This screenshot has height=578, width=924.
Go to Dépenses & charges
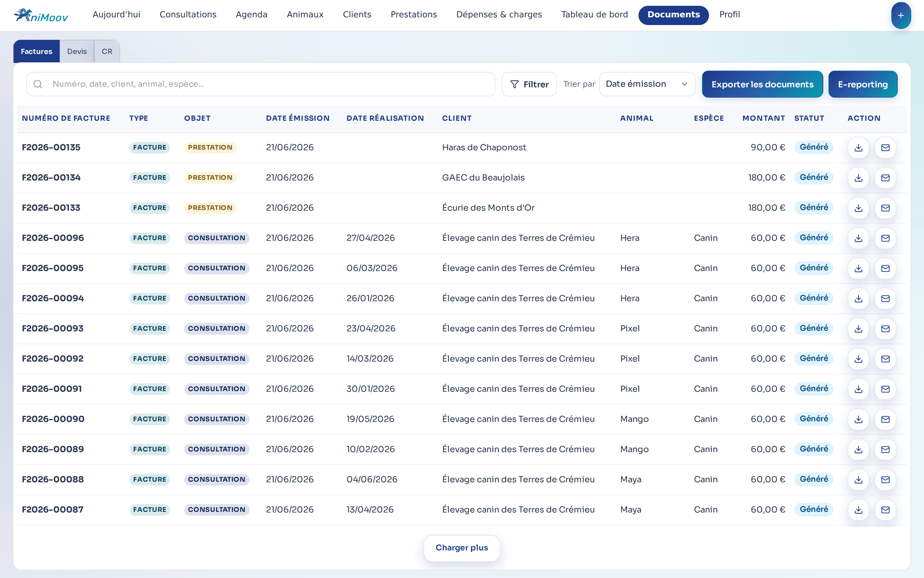tap(499, 14)
